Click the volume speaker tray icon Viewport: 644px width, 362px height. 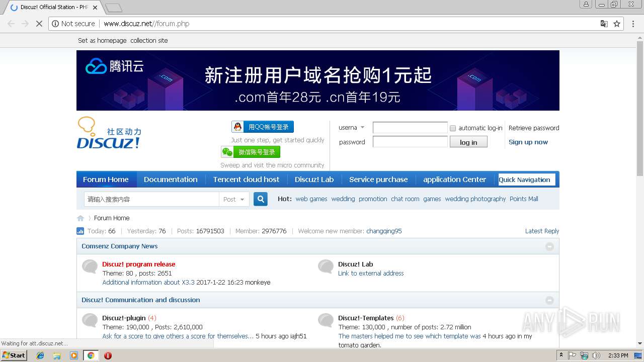click(x=596, y=355)
